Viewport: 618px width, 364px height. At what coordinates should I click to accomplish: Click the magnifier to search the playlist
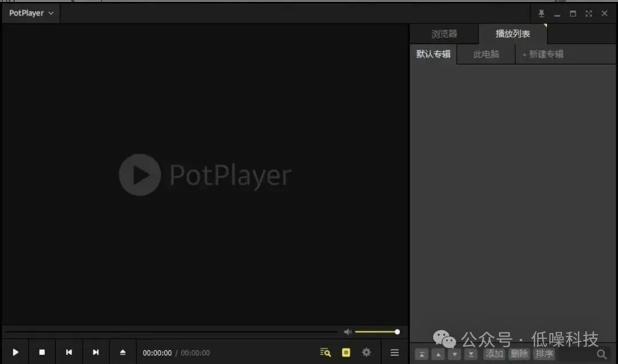tap(602, 354)
